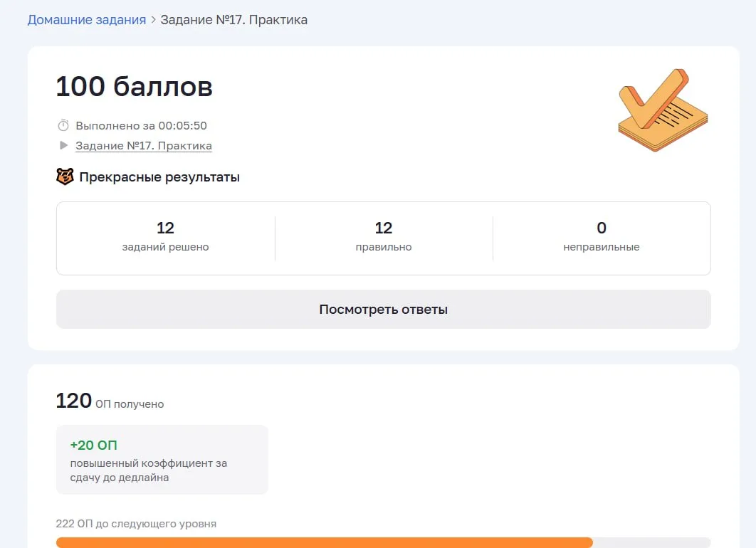Click the правильно statistic
This screenshot has height=548, width=756.
pyautogui.click(x=384, y=237)
